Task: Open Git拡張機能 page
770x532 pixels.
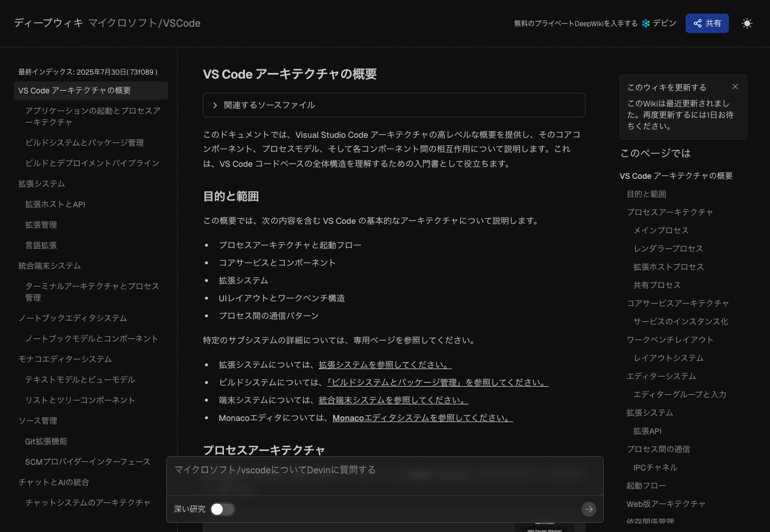Action: pos(46,441)
